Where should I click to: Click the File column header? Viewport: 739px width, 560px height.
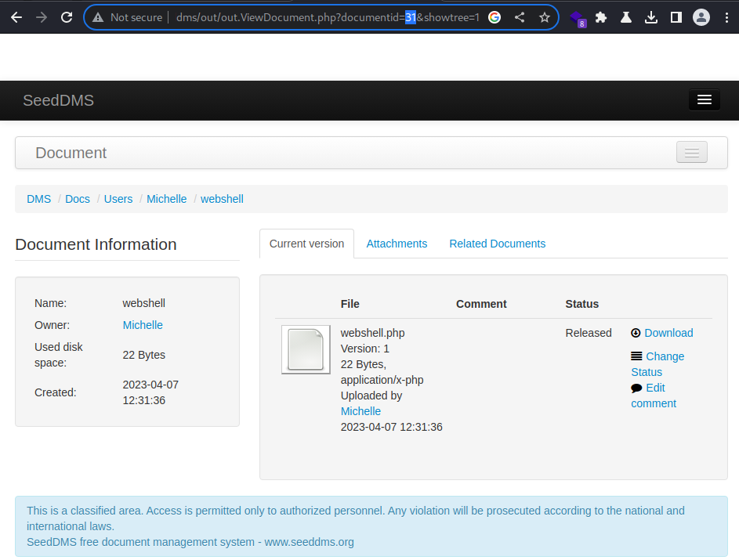click(350, 304)
